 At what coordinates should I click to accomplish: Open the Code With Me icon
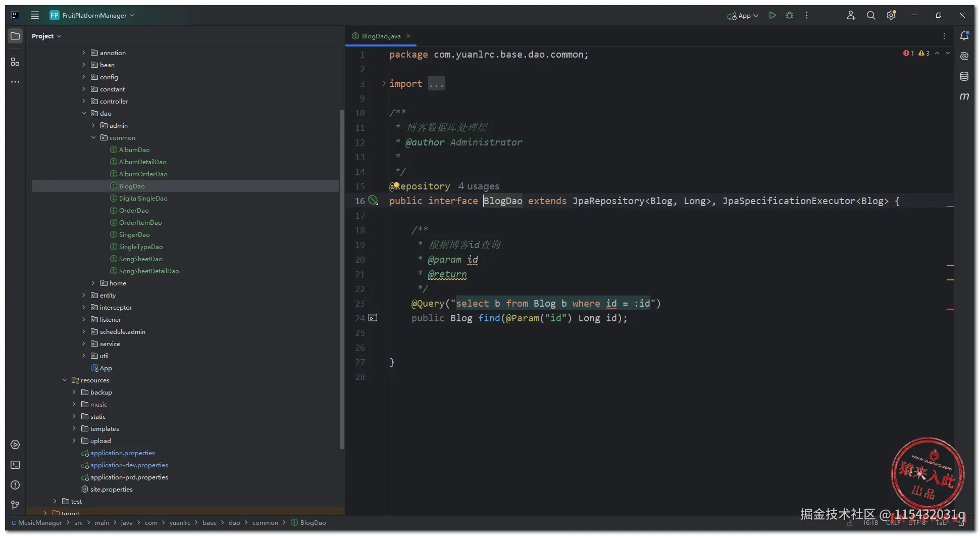coord(851,15)
